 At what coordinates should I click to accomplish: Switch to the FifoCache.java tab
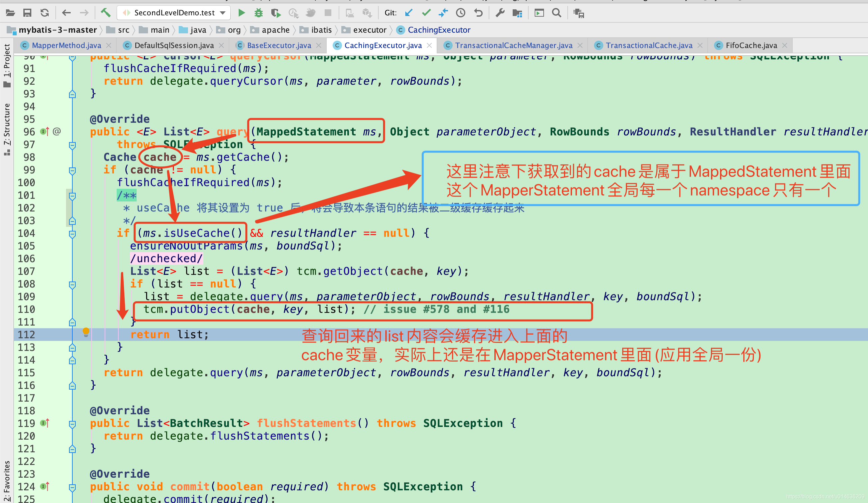click(751, 45)
